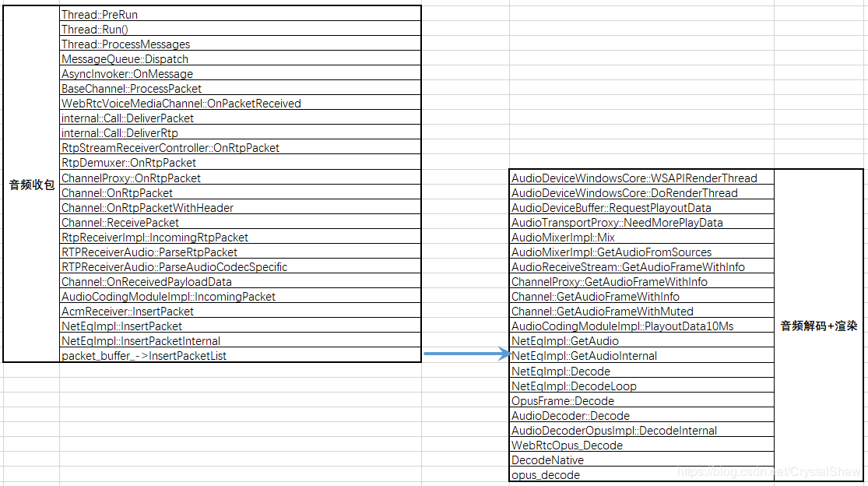Click the WebRtcOpus_Decode cell
Screen dimensions: 868x486
[641, 445]
